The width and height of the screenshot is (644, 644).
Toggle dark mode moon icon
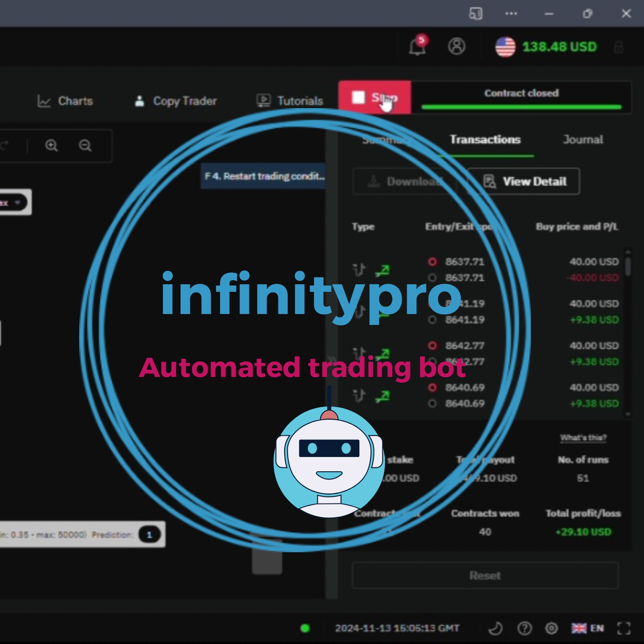click(496, 628)
